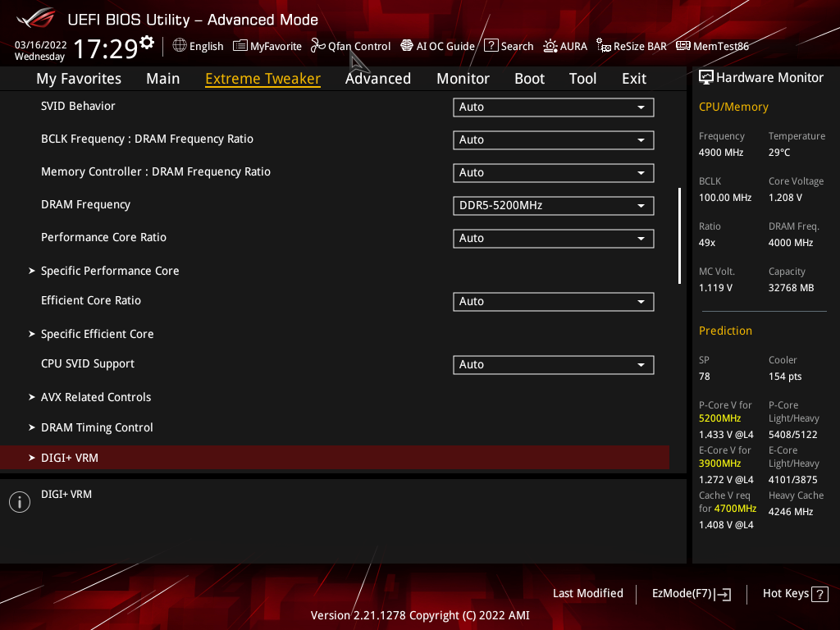Launch MemTest86 icon

click(683, 46)
